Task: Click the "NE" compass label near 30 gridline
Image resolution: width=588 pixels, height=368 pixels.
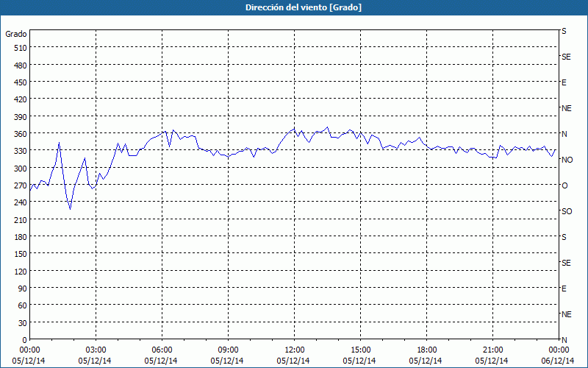Action: tap(567, 314)
